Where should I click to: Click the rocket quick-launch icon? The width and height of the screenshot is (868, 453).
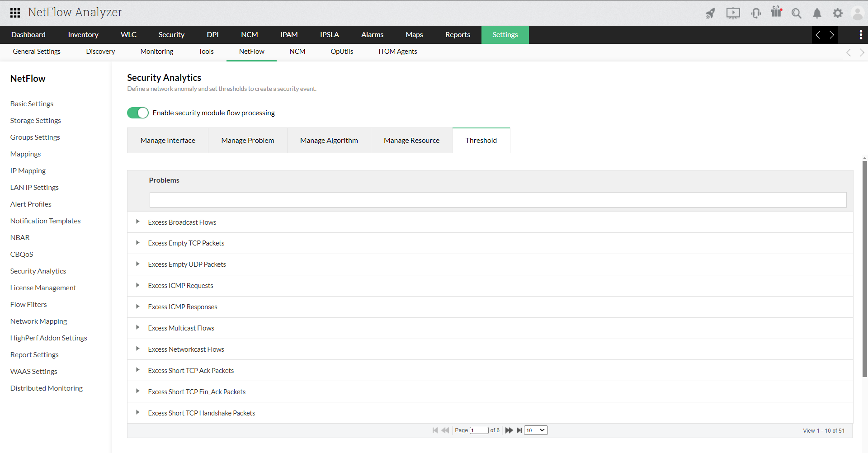pos(710,13)
